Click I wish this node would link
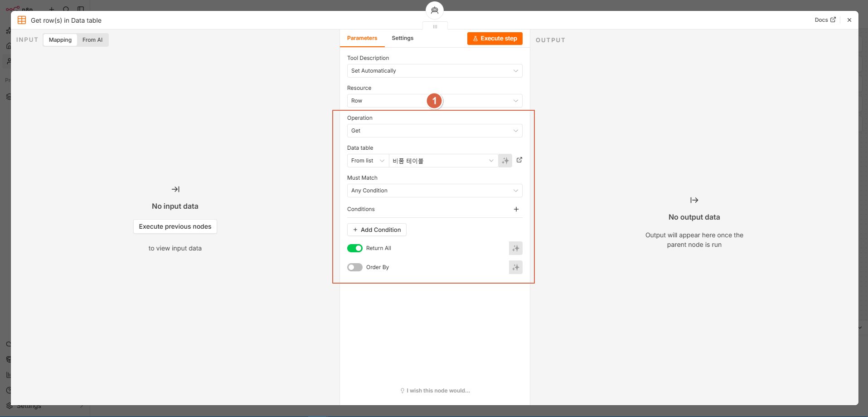The width and height of the screenshot is (868, 417). (x=435, y=391)
